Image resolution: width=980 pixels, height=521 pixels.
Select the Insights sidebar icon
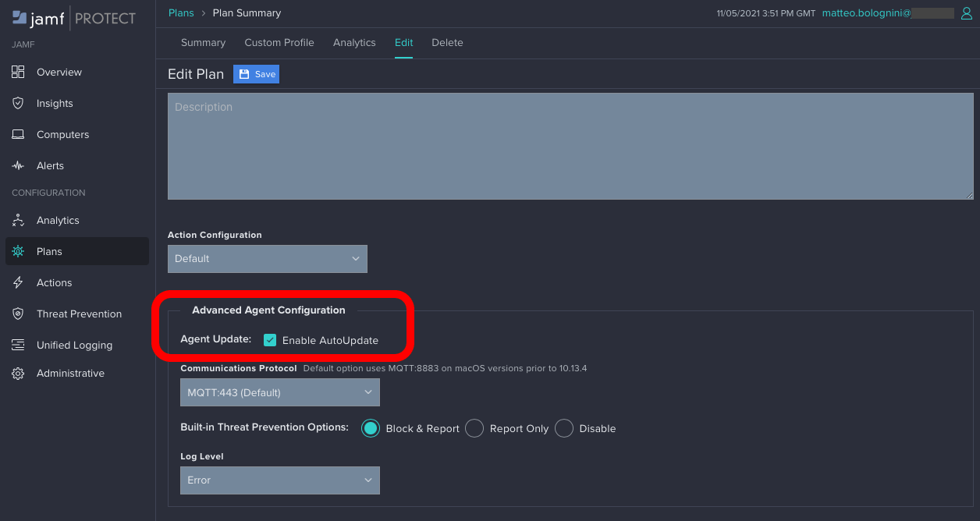[x=56, y=103]
